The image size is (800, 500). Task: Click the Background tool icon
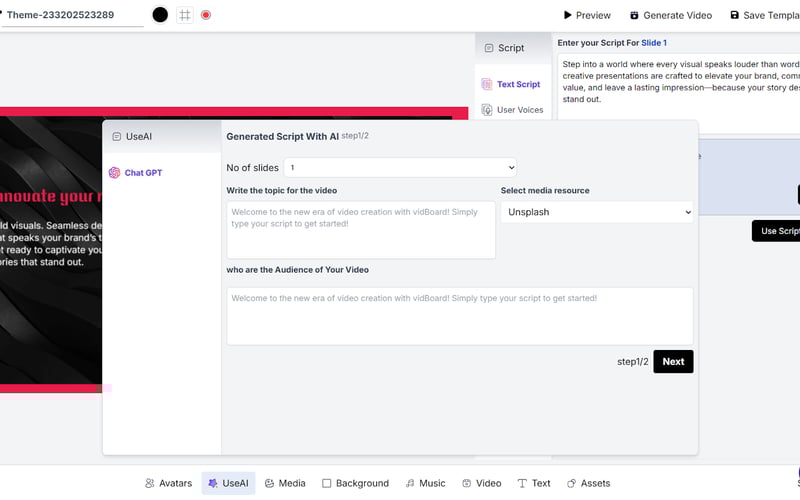[x=327, y=483]
